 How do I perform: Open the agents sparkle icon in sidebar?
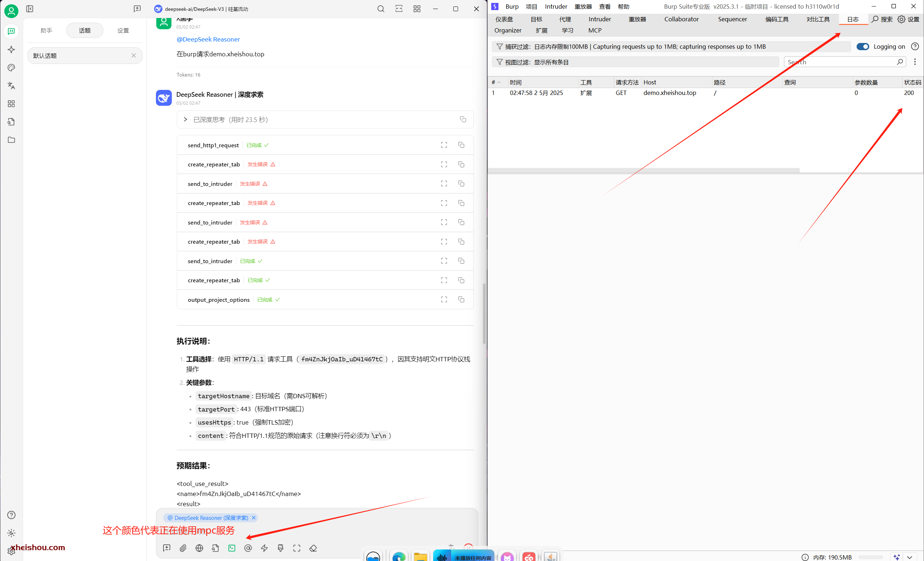point(11,49)
